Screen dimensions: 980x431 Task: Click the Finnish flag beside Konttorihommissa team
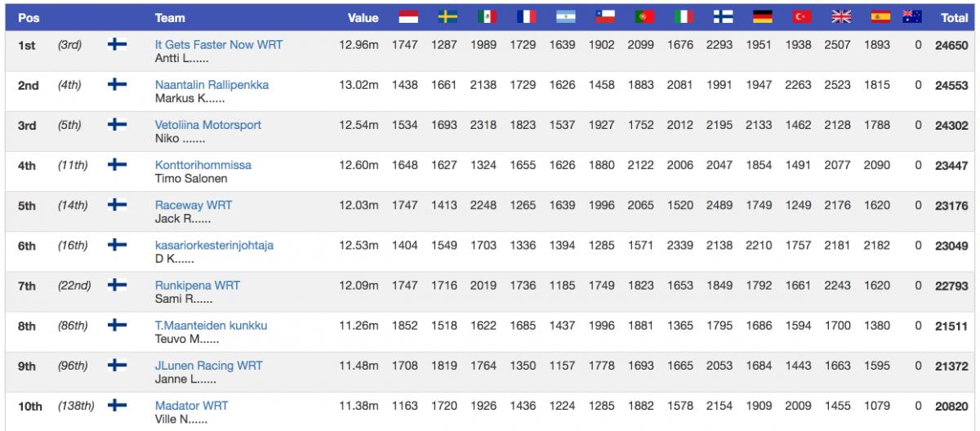point(118,165)
